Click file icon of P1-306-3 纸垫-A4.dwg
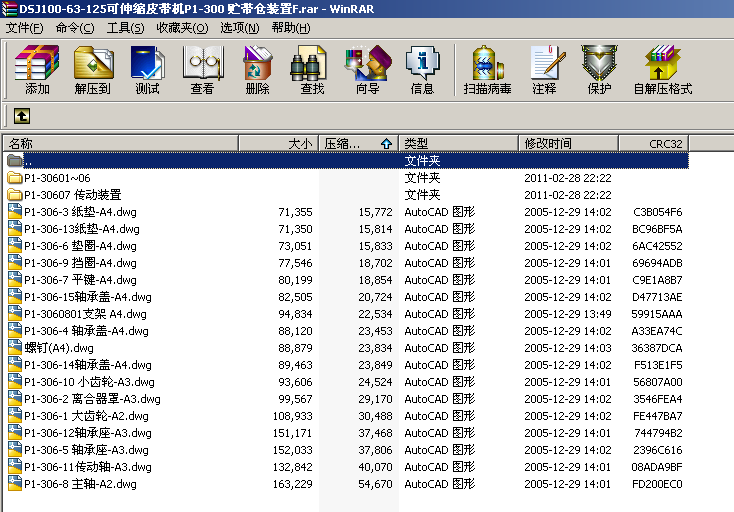The image size is (734, 512). pyautogui.click(x=15, y=212)
